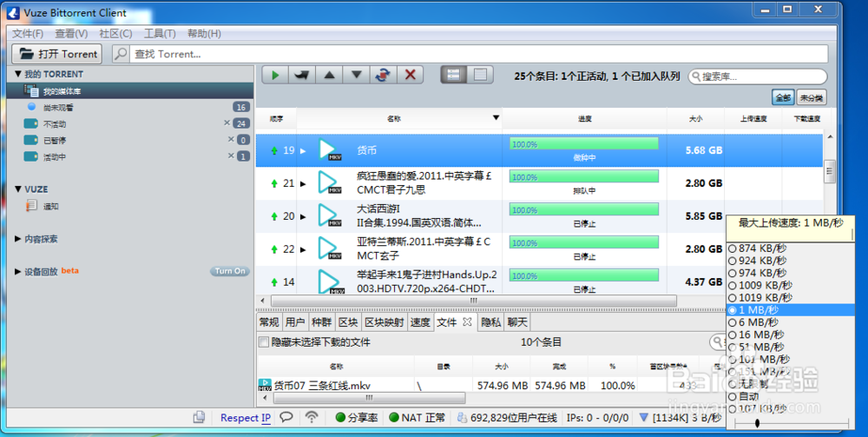
Task: Click the 货币 seeding progress bar
Action: coord(584,144)
